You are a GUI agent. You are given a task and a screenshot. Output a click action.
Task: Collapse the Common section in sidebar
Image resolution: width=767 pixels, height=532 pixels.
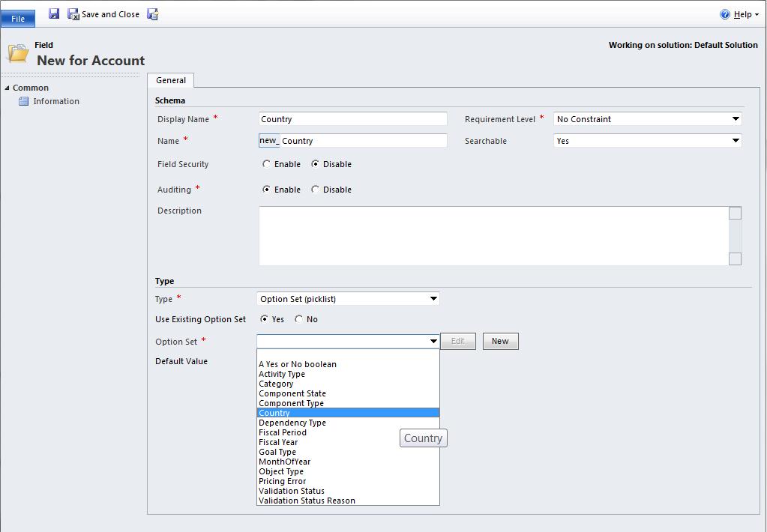7,88
